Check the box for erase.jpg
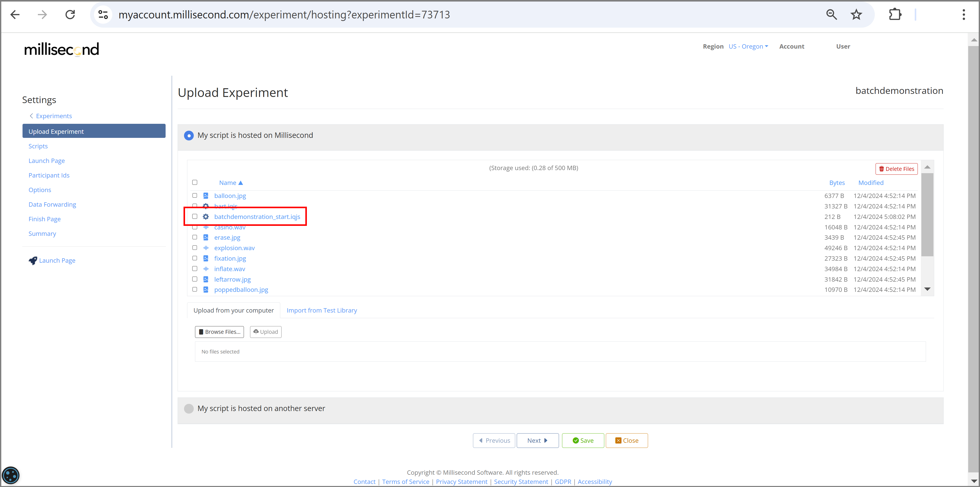Image resolution: width=980 pixels, height=487 pixels. (195, 237)
